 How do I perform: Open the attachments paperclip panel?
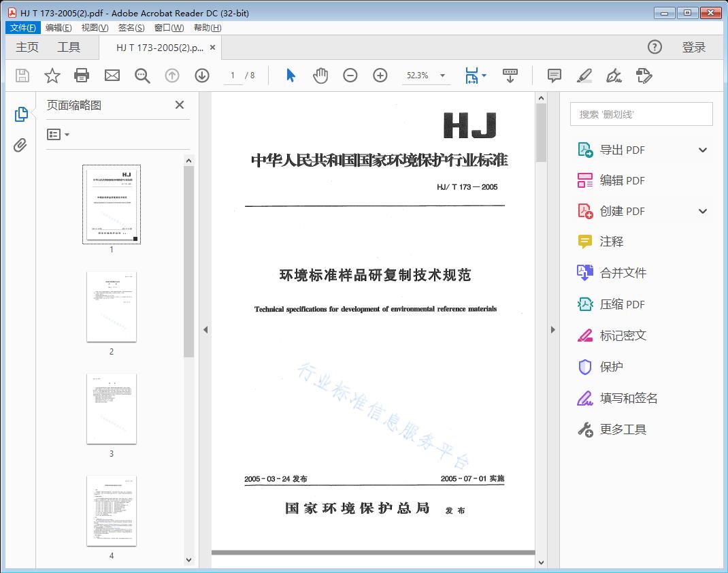tap(20, 145)
